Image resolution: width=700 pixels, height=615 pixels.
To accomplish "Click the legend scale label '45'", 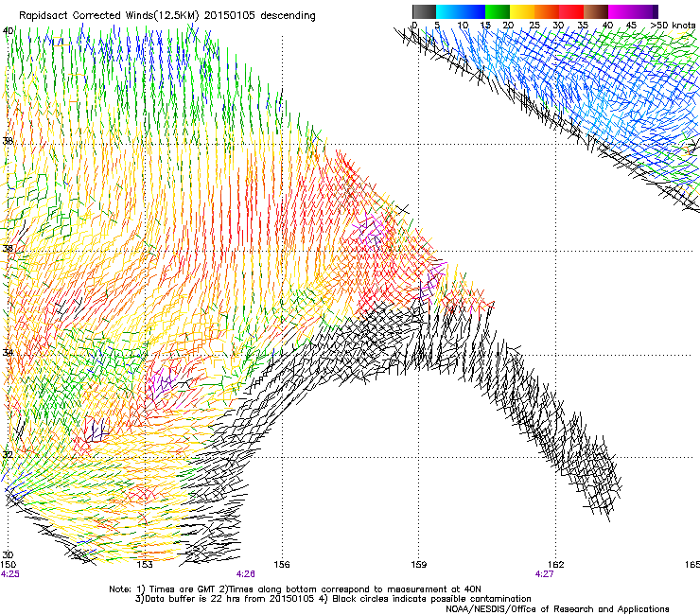I will point(631,26).
